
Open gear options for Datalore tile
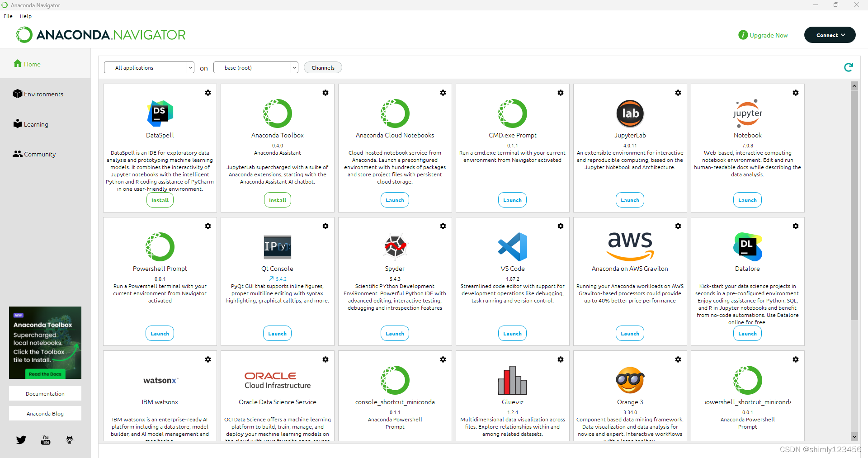pyautogui.click(x=796, y=226)
